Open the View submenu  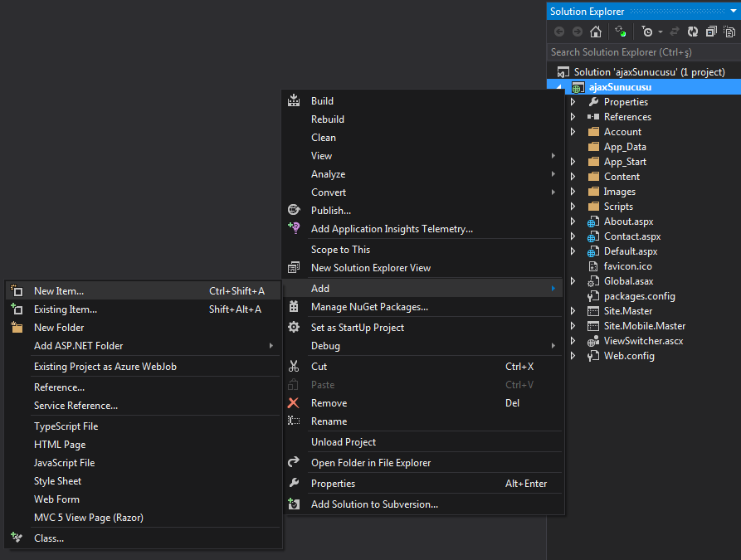423,155
